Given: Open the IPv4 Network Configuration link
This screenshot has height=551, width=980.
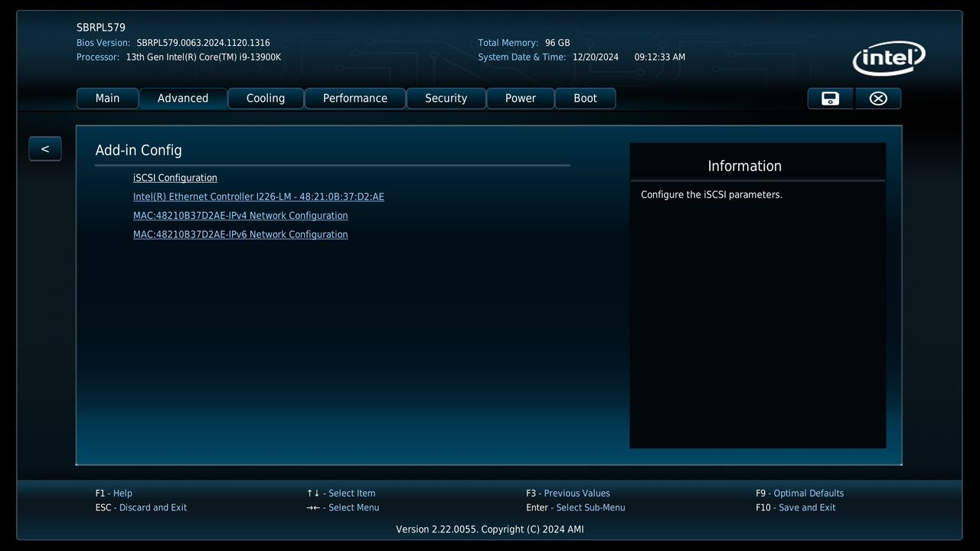Looking at the screenshot, I should [240, 216].
